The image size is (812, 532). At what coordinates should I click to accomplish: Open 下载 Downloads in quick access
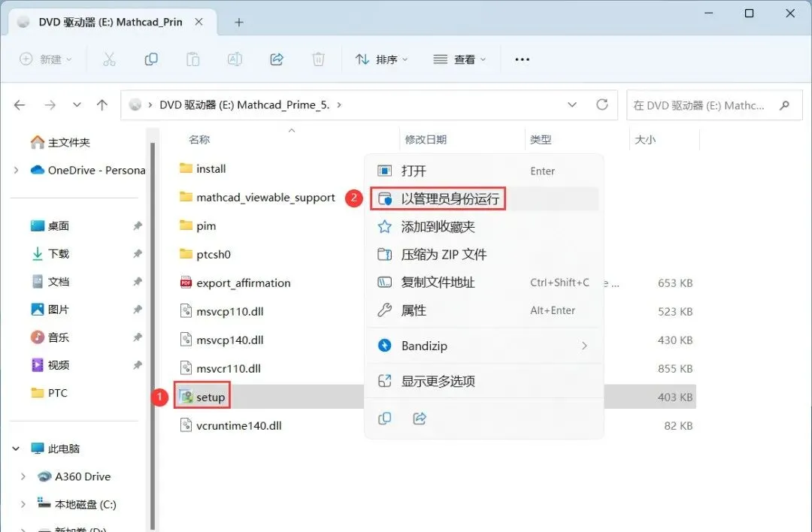tap(50, 253)
